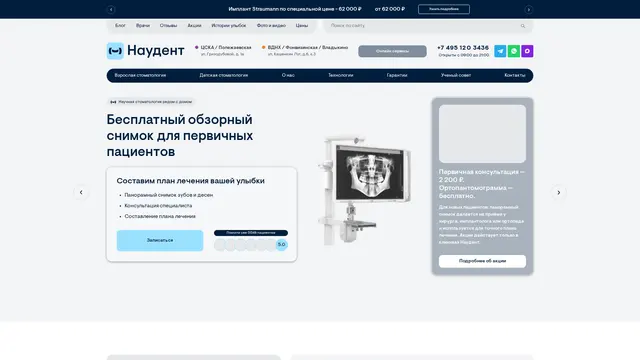Open the Цены link
Image resolution: width=640 pixels, height=360 pixels.
(302, 25)
